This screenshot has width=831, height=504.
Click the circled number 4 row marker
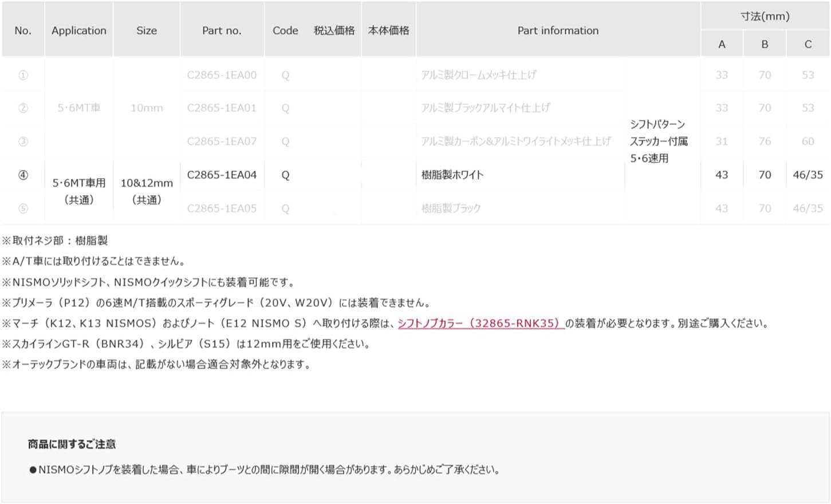23,175
